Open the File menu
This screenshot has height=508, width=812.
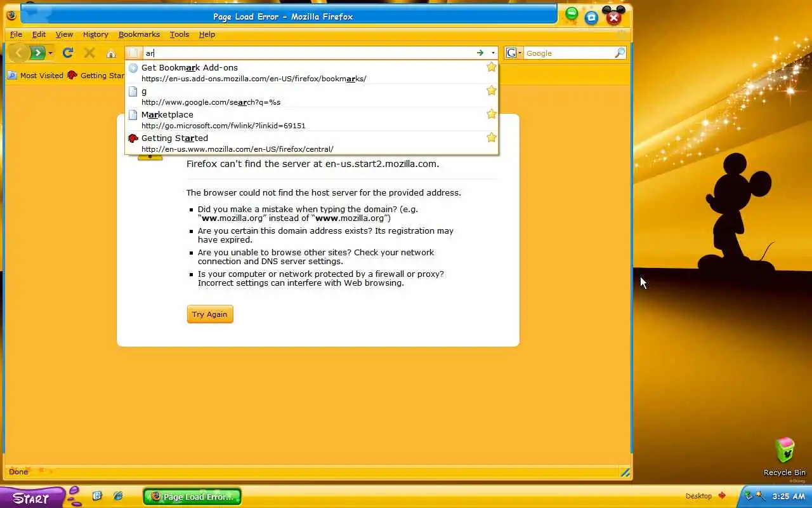16,34
